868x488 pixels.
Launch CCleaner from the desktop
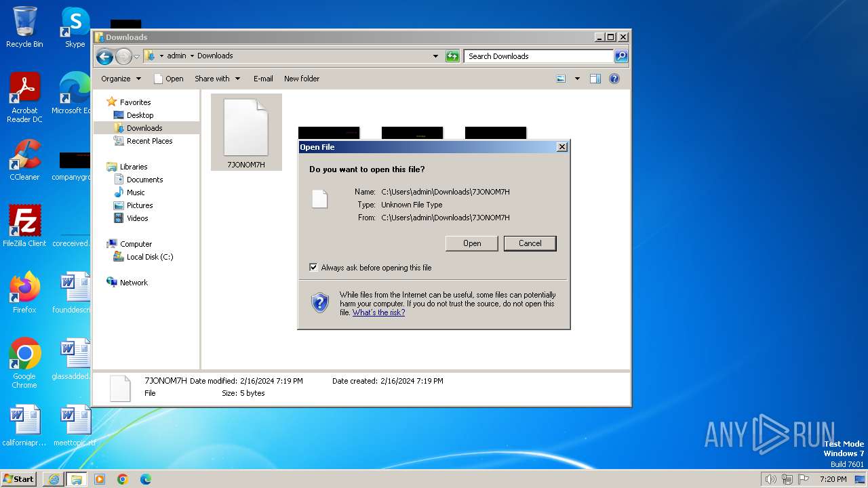click(24, 160)
